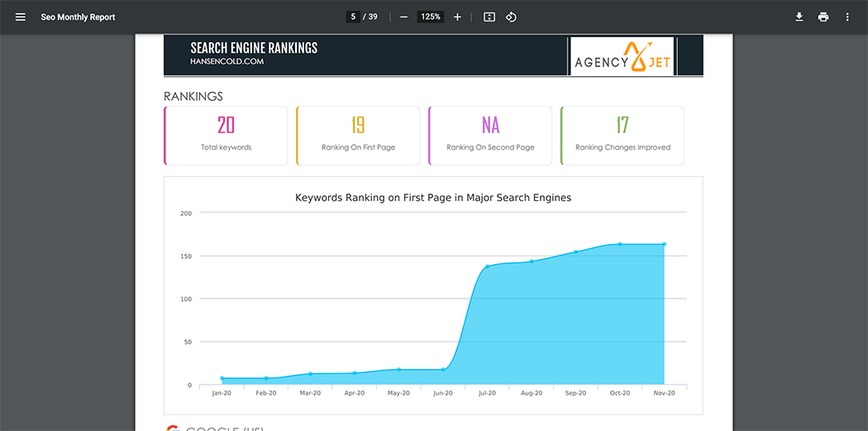Open the sidebar hamburger menu
868x431 pixels.
pyautogui.click(x=21, y=17)
